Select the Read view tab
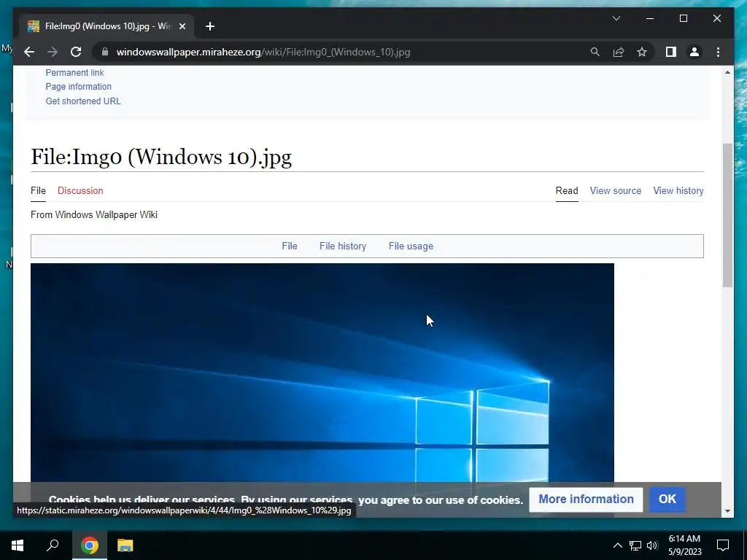Viewport: 747px width, 560px height. pyautogui.click(x=567, y=190)
